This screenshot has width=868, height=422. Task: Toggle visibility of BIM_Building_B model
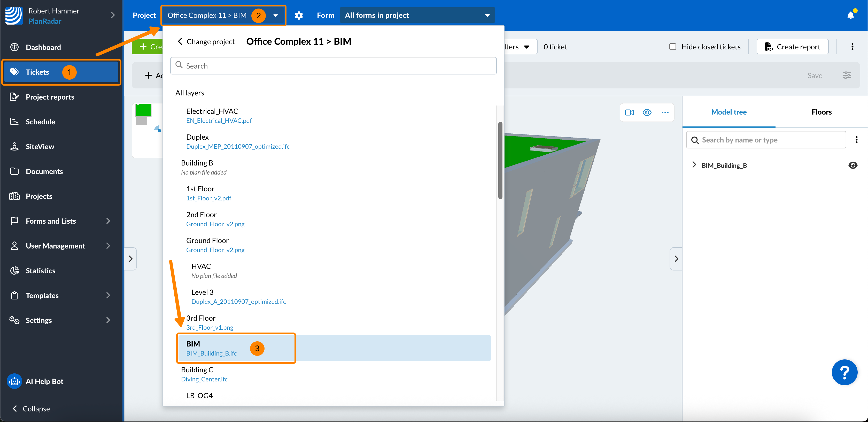(853, 165)
